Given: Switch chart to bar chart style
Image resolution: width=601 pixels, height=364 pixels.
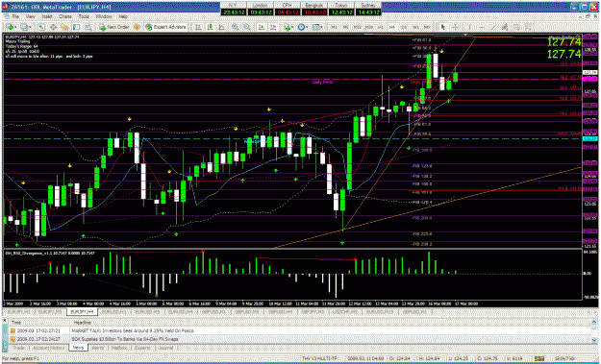Looking at the screenshot, I should click(198, 27).
